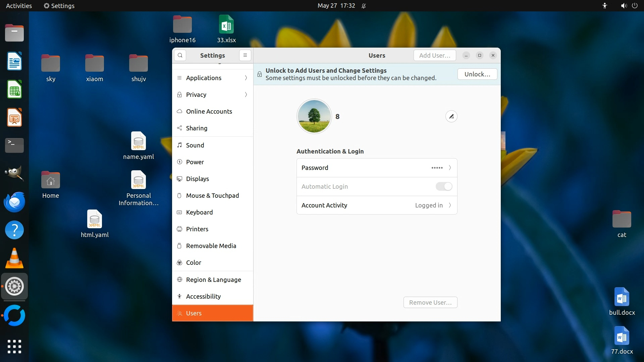This screenshot has width=644, height=362.
Task: Click the user avatar tree picture
Action: 314,116
